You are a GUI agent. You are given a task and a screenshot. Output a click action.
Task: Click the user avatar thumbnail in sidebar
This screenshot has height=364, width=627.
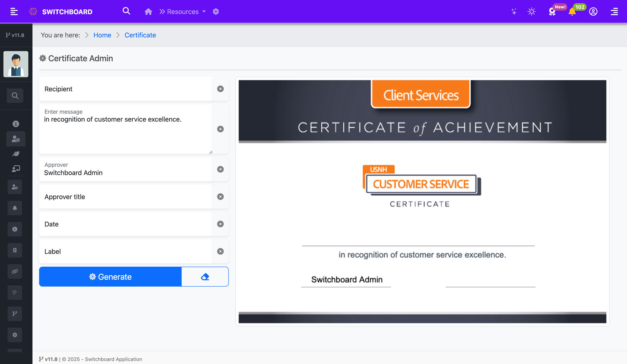pos(16,64)
